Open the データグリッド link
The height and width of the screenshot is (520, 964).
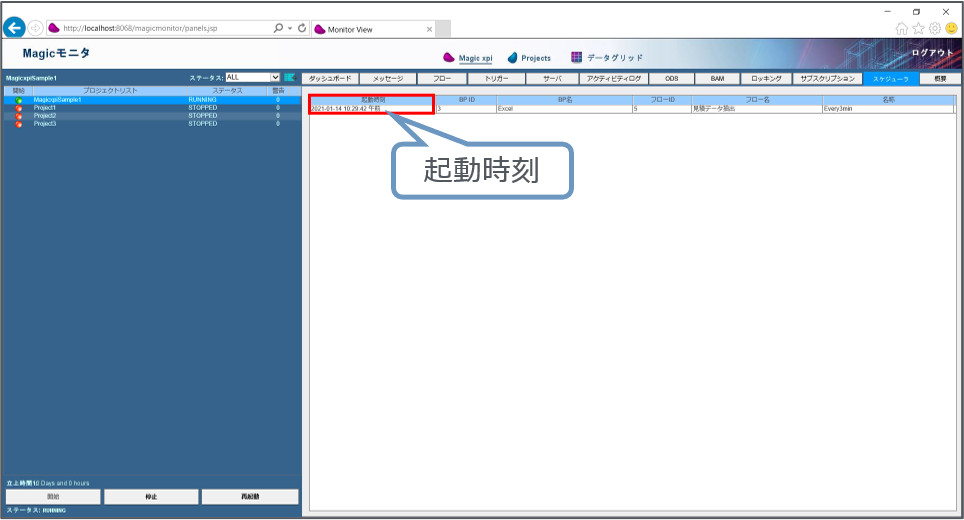(x=606, y=58)
